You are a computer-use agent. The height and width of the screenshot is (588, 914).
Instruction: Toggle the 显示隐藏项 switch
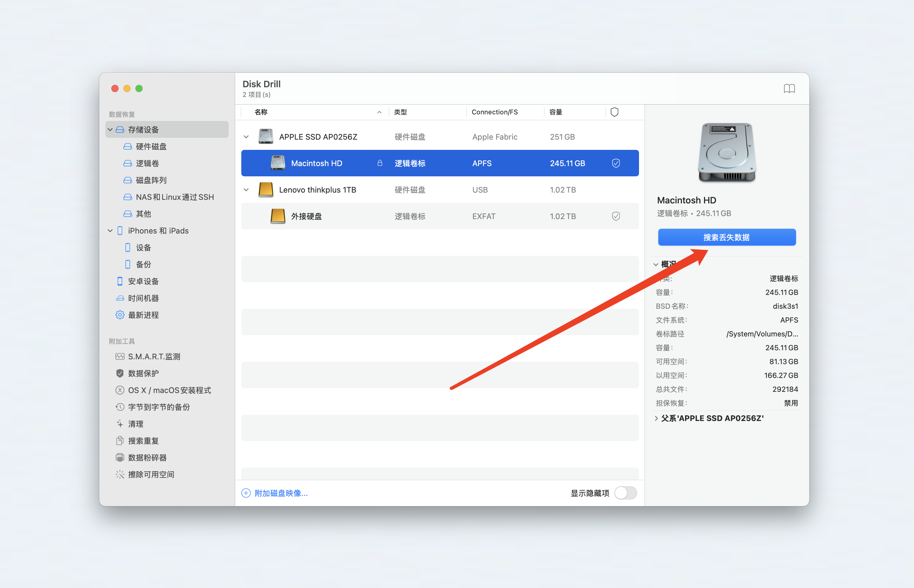[625, 493]
